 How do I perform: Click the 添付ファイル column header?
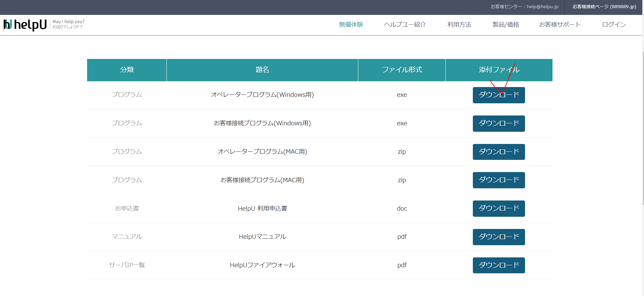coord(499,70)
